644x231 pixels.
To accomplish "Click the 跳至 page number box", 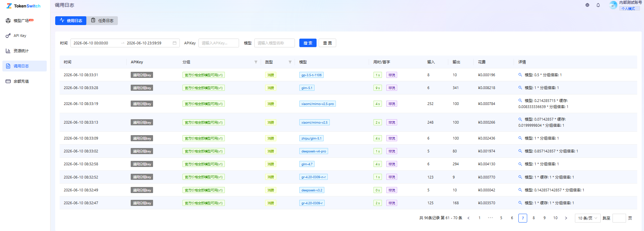I will 619,218.
